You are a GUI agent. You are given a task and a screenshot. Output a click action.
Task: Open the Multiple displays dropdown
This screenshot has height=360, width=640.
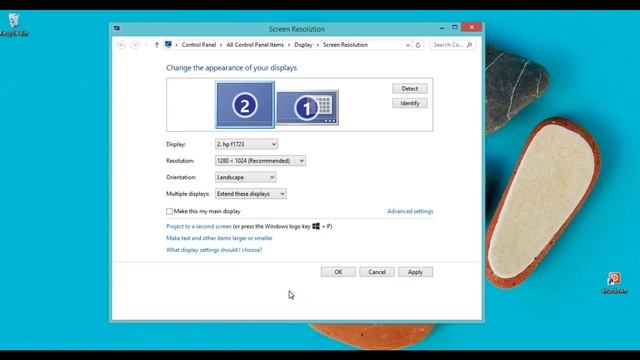(x=251, y=194)
